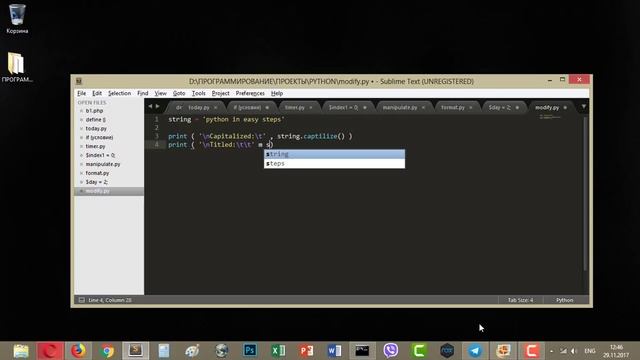
Task: Click line number 1 in gutter
Action: tap(156, 119)
